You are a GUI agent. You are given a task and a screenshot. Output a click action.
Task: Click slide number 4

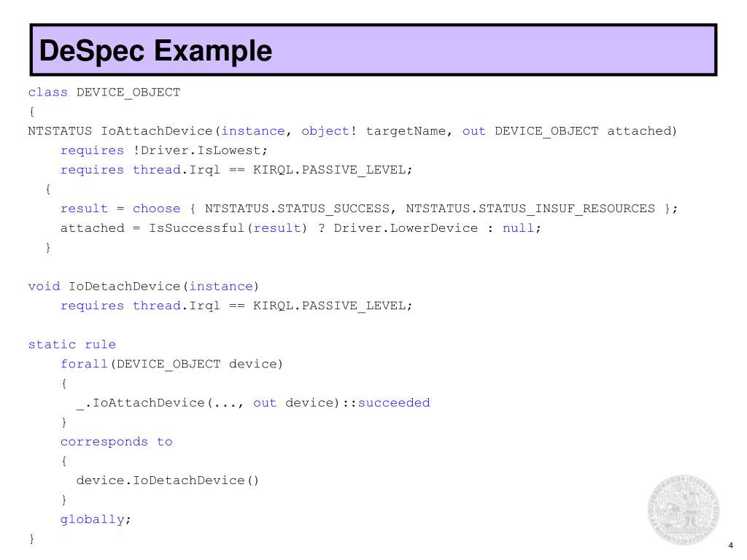tap(730, 545)
